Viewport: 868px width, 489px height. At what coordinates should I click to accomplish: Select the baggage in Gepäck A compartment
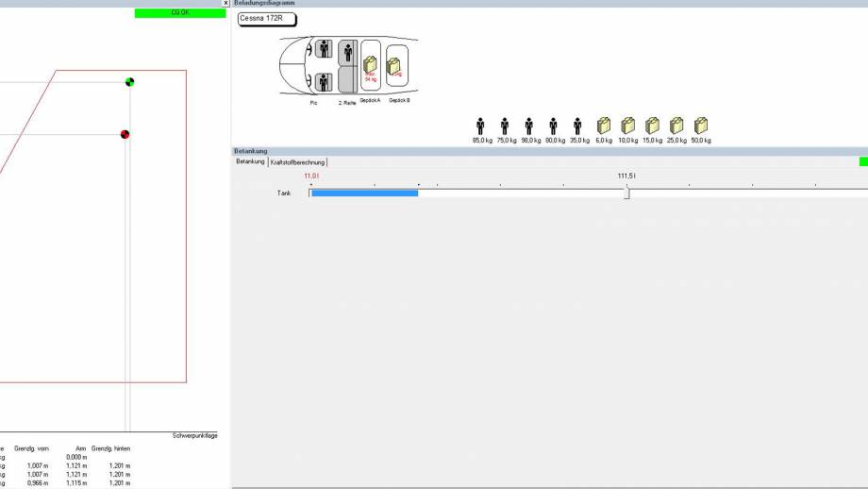pos(371,65)
